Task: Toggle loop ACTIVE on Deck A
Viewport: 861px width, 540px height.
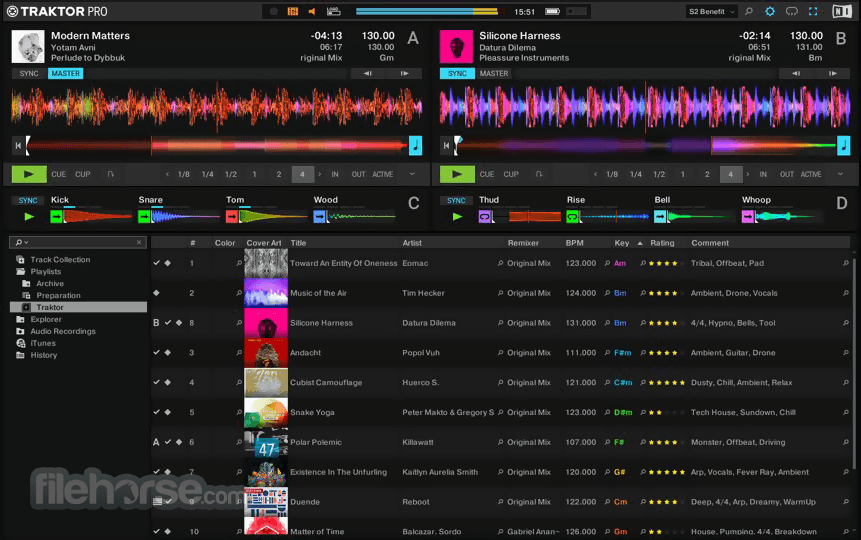Action: coord(383,174)
